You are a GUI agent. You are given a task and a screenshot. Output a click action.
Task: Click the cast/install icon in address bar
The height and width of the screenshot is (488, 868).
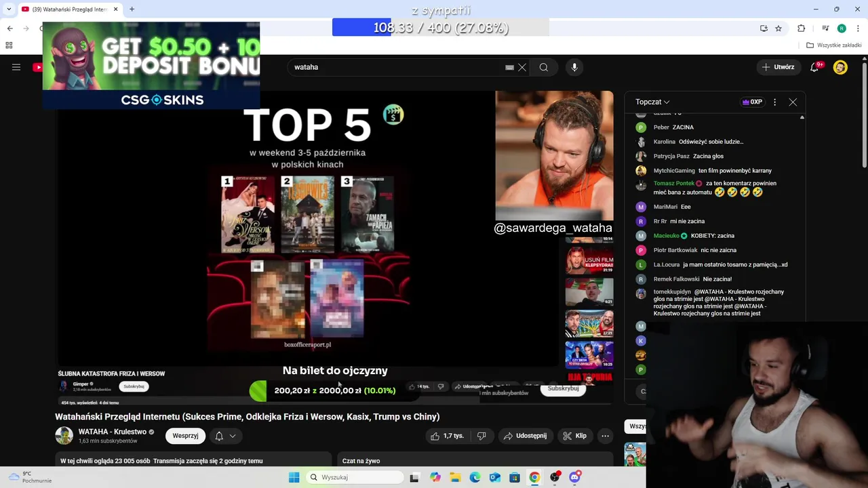tap(764, 28)
